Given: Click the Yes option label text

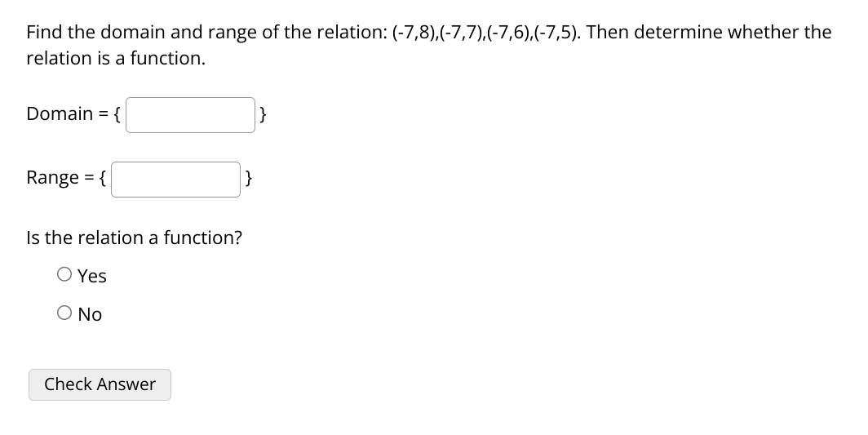Looking at the screenshot, I should [92, 275].
